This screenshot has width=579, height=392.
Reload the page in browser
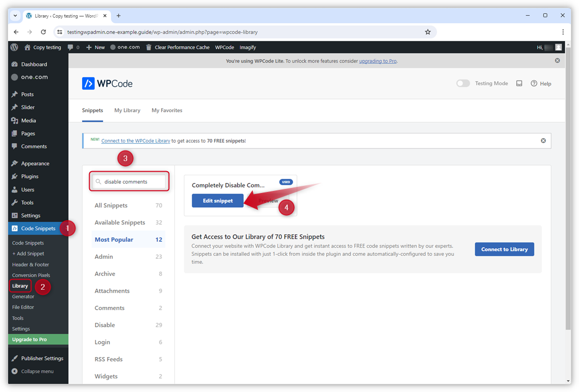pos(44,32)
